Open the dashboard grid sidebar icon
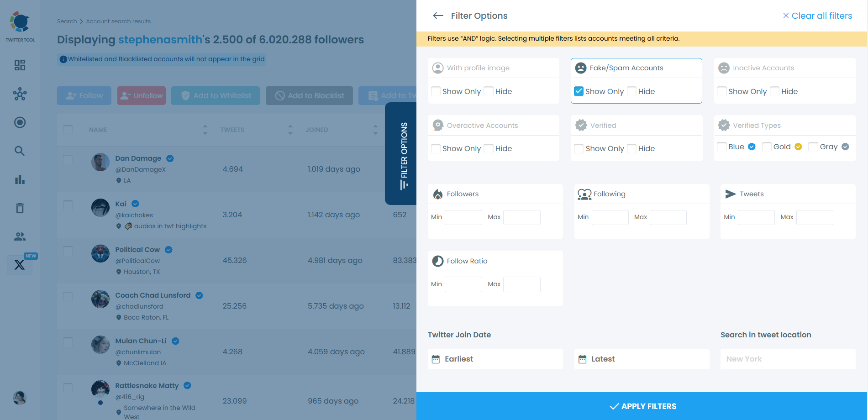868x420 pixels. click(x=20, y=65)
